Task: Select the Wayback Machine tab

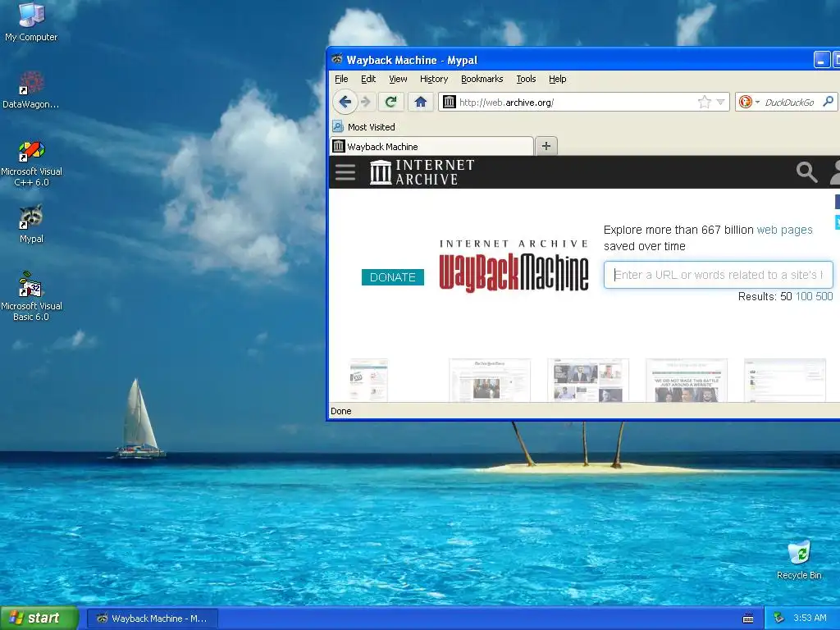Action: (x=431, y=146)
